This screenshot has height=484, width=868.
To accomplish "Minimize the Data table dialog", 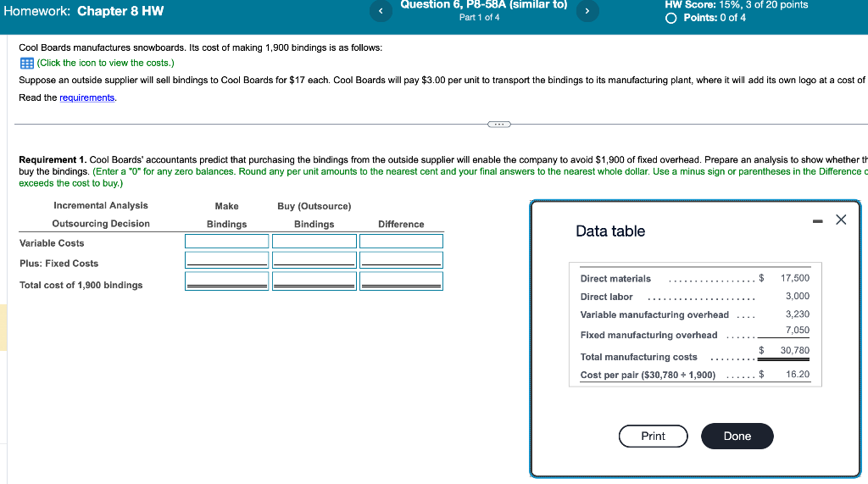I will tap(818, 221).
